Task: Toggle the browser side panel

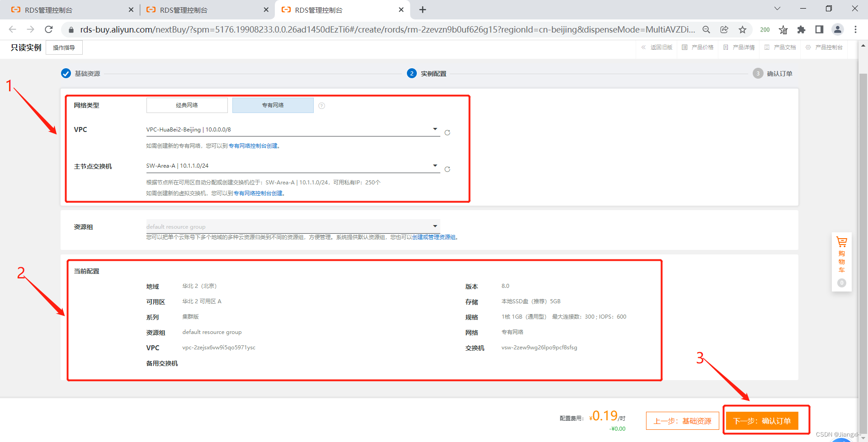Action: (x=819, y=29)
